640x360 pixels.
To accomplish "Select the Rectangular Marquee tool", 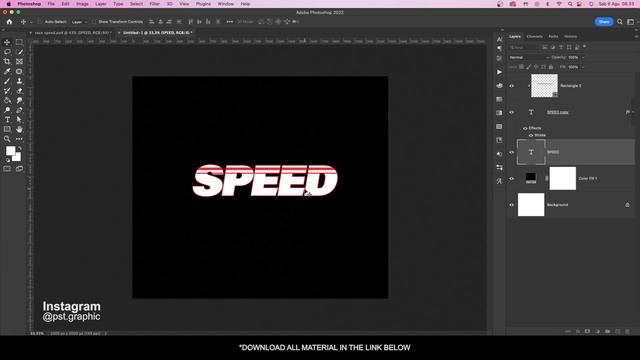I will point(19,42).
